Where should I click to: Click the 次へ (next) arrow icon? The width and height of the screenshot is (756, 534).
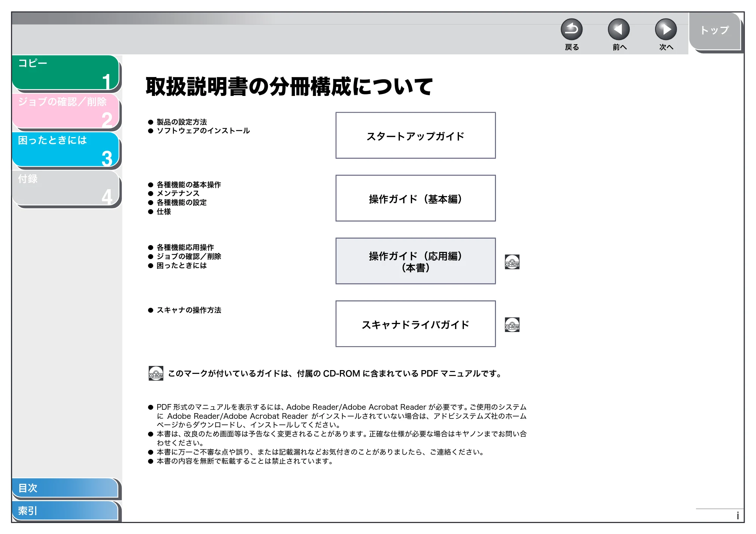coord(666,29)
